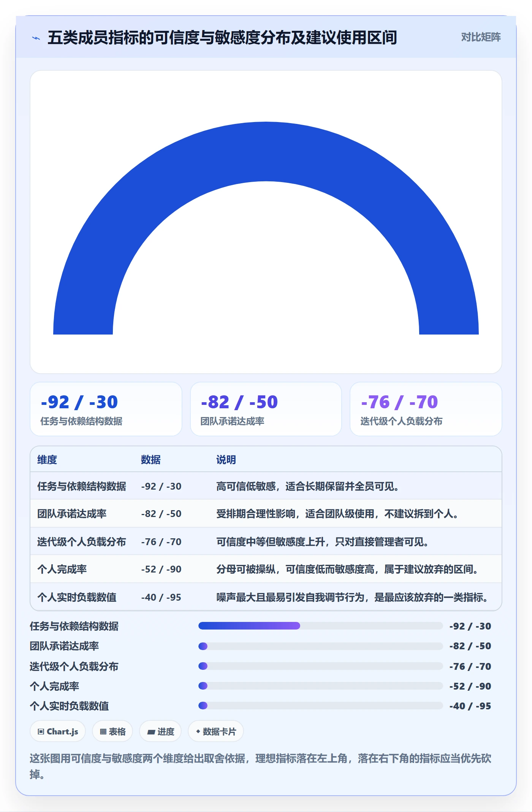This screenshot has height=812, width=532.
Task: Click progress bar for 个人实时负载数值
Action: pos(321,706)
